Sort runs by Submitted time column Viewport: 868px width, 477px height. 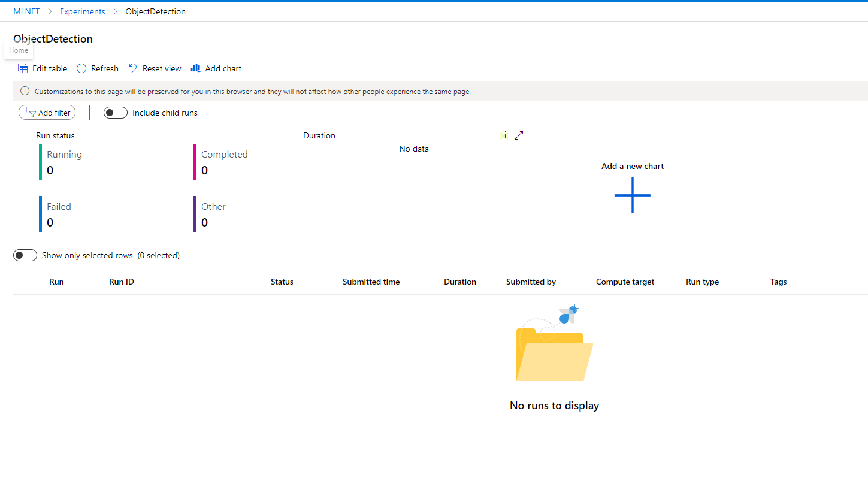pos(371,282)
